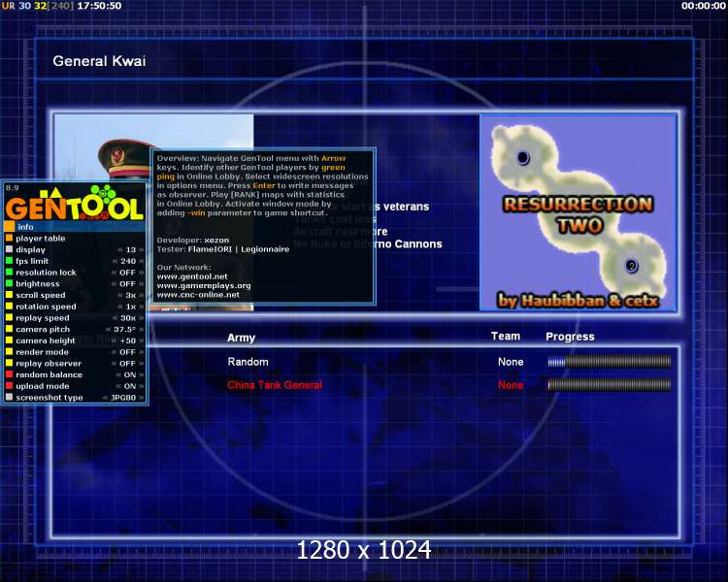728x582 pixels.
Task: Click the yellow square beside camera height
Action: click(9, 340)
